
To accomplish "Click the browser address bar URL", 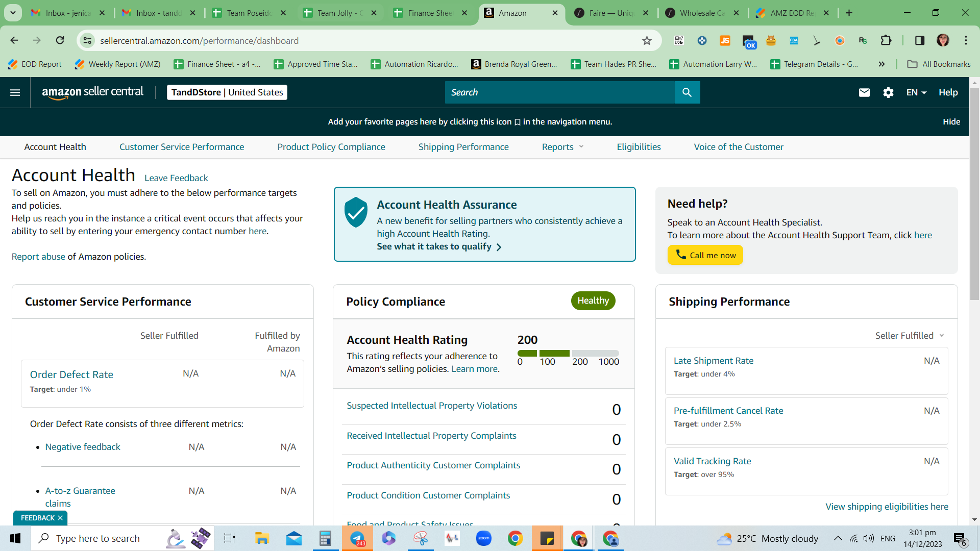I will tap(199, 41).
